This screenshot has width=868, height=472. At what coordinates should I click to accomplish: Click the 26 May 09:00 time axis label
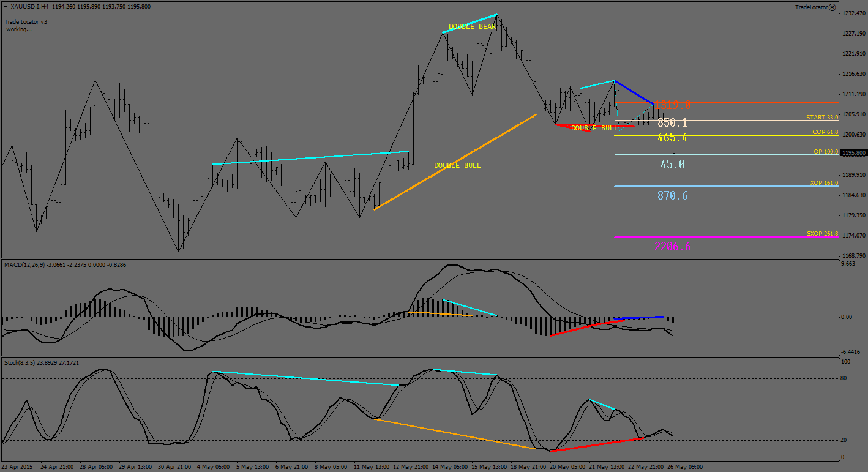[x=684, y=466]
